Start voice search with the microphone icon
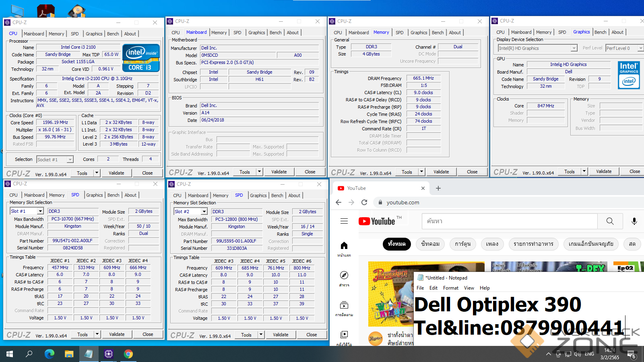The image size is (644, 362). pyautogui.click(x=634, y=221)
